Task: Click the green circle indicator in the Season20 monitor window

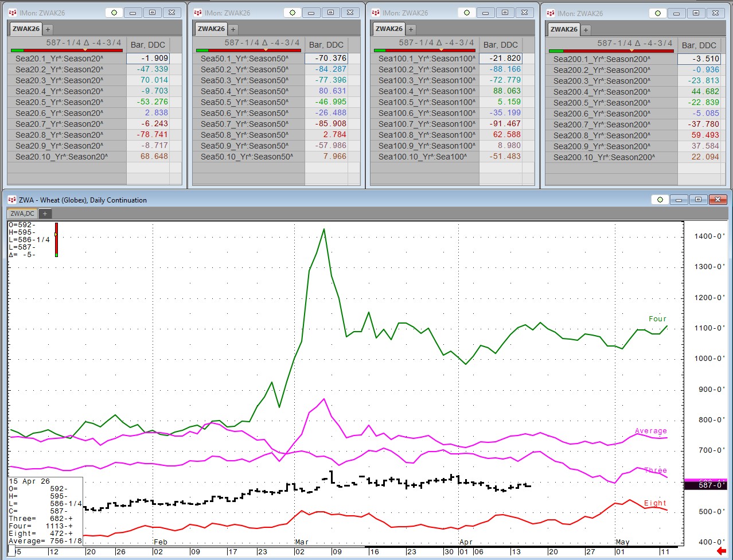Action: pos(114,13)
